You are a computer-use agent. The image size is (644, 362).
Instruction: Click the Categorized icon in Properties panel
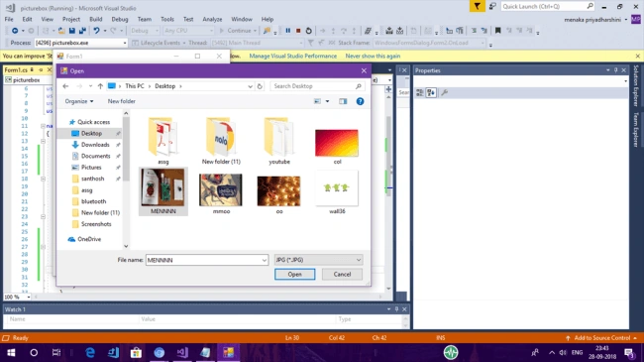(x=419, y=92)
